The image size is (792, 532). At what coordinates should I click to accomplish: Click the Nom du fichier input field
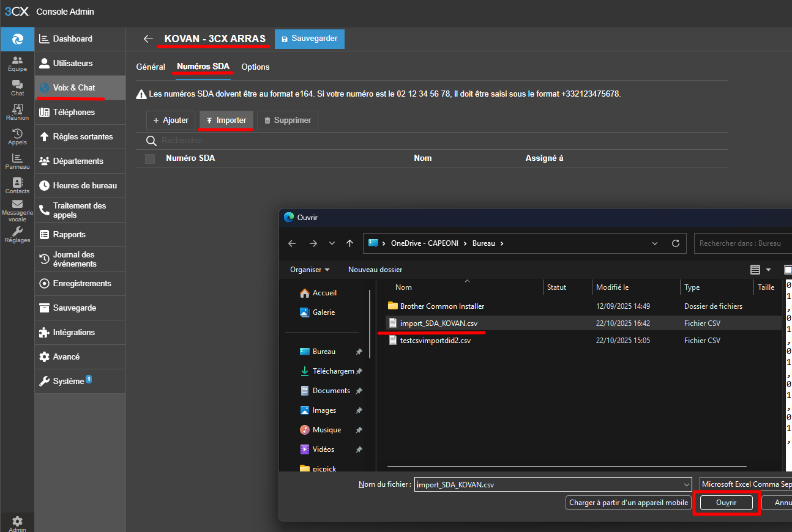pos(548,484)
